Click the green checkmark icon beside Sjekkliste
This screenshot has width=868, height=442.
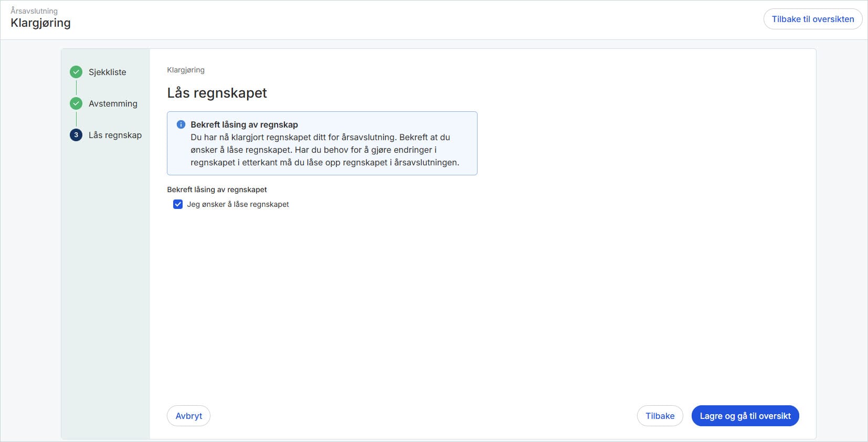click(x=76, y=72)
